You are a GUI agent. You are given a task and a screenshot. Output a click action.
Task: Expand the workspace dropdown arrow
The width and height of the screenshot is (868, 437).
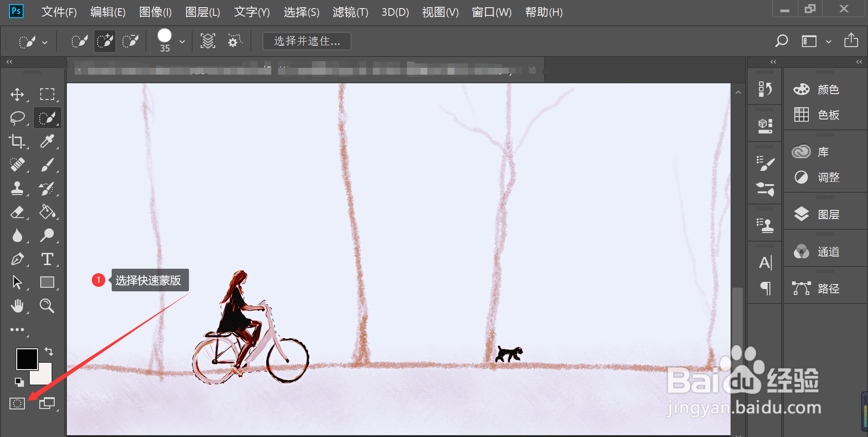click(x=829, y=42)
